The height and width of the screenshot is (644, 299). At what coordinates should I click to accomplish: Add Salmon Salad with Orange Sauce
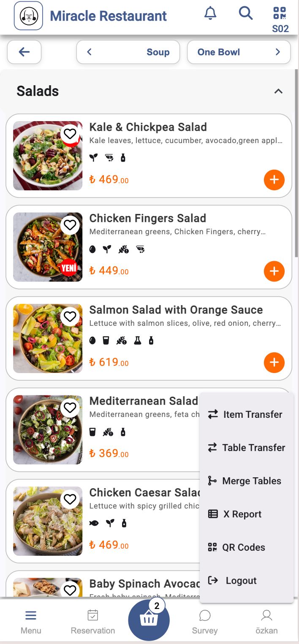(274, 363)
